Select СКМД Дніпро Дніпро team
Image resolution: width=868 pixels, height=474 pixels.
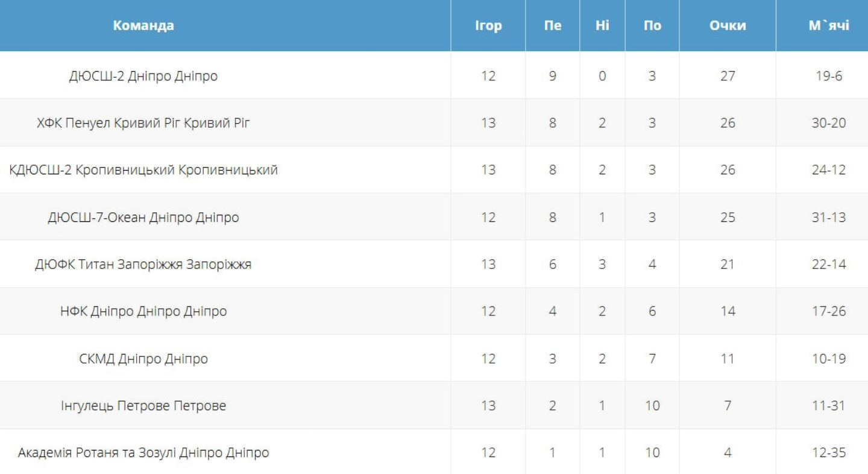(143, 359)
